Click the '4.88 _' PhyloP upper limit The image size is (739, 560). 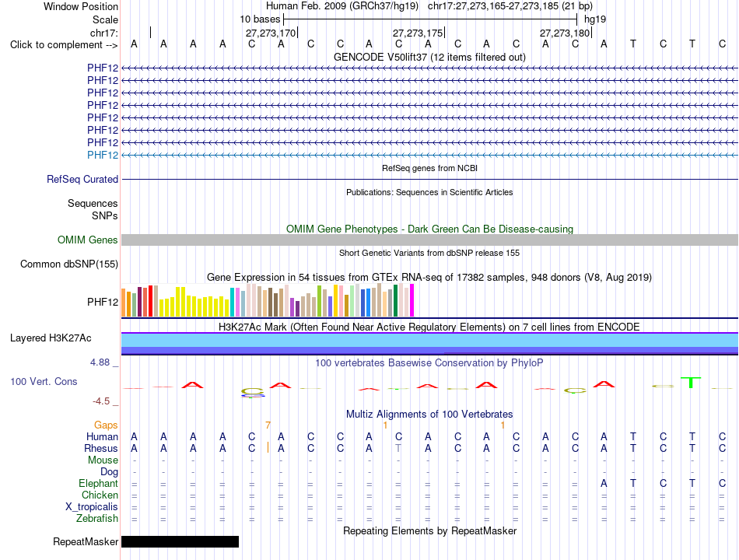coord(104,362)
